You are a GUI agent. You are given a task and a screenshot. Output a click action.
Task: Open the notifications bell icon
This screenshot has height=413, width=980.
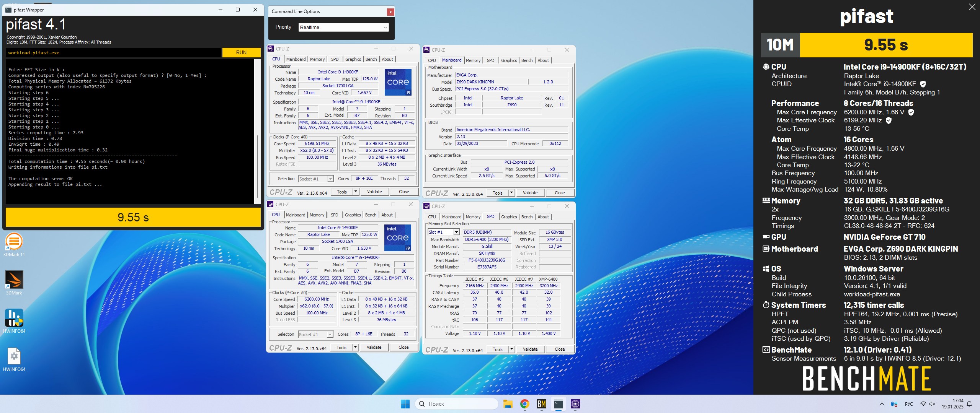coord(969,404)
